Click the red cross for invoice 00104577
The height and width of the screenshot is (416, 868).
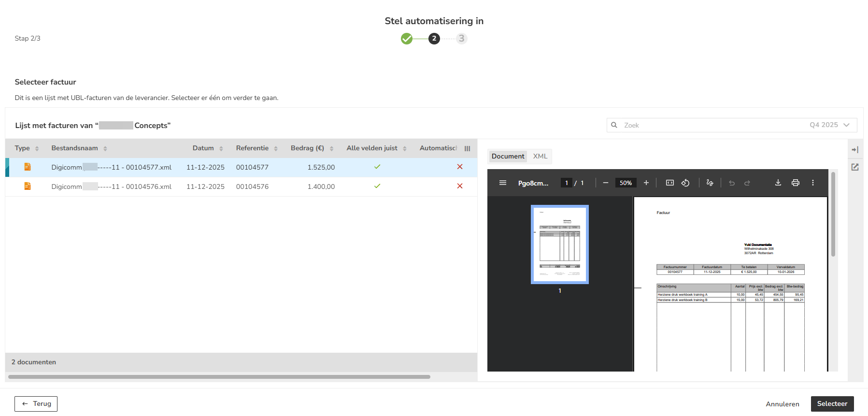coord(460,167)
